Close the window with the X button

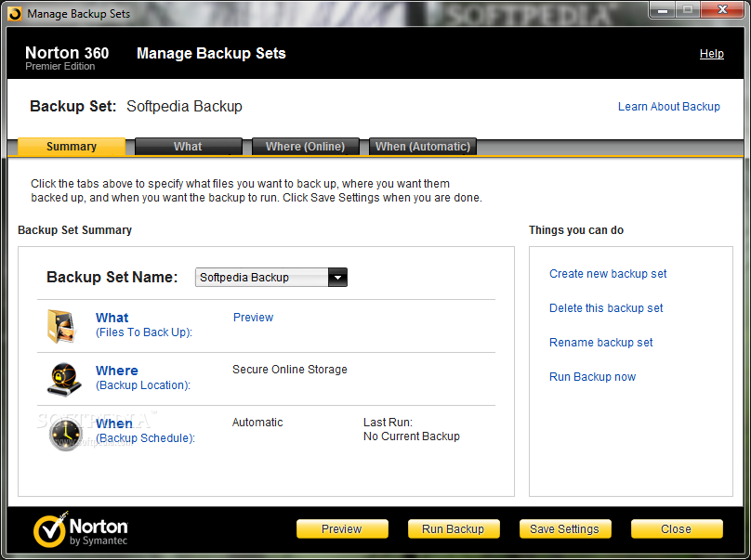[722, 9]
